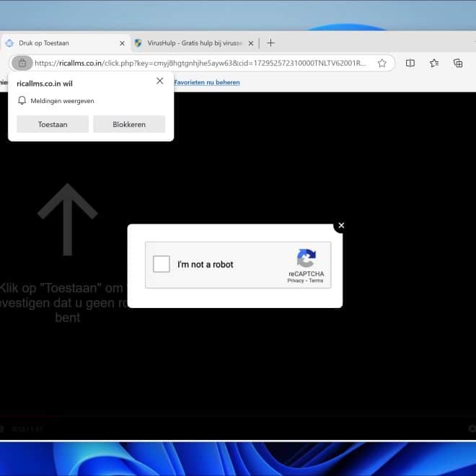The height and width of the screenshot is (476, 476).
Task: Close the VirusHulp tab
Action: pos(251,43)
